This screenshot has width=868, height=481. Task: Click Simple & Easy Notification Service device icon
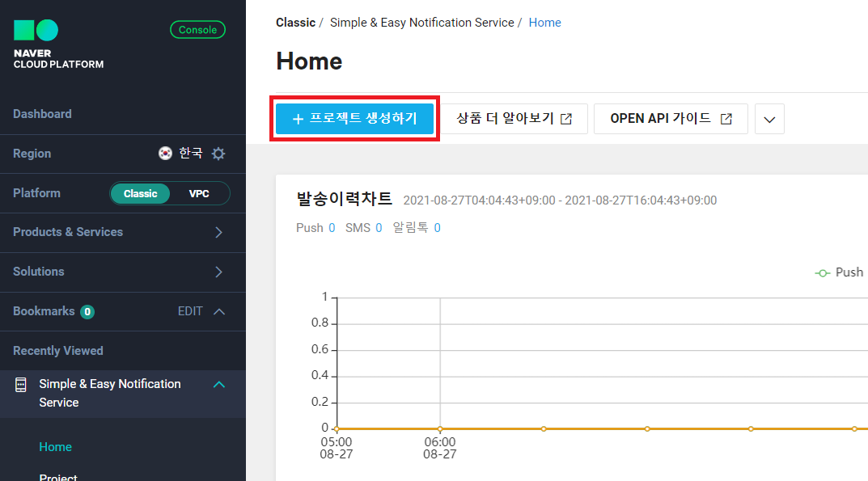[20, 385]
